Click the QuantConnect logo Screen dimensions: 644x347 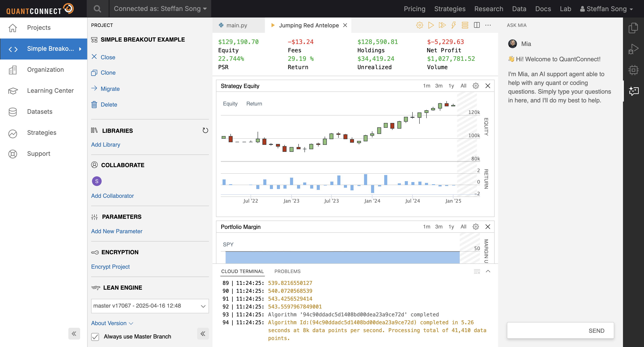pyautogui.click(x=40, y=9)
